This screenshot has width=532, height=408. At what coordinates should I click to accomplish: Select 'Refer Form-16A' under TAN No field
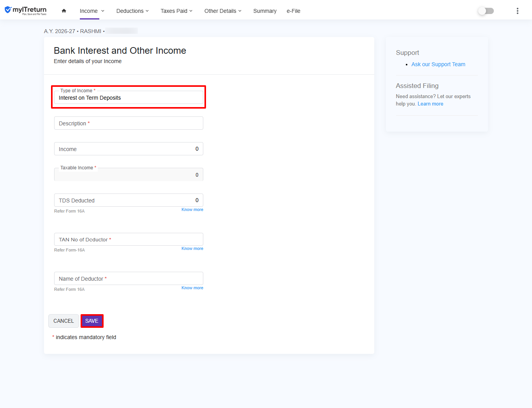tap(69, 250)
